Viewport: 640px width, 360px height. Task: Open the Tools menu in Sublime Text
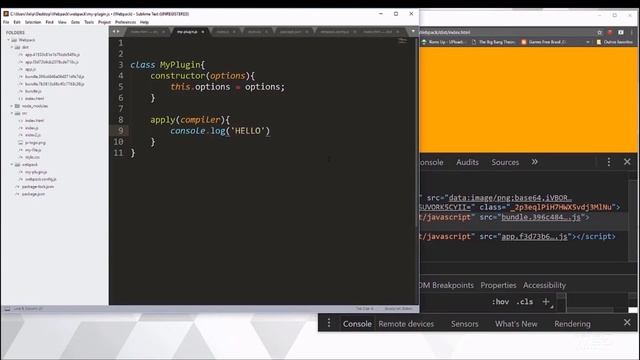(89, 22)
